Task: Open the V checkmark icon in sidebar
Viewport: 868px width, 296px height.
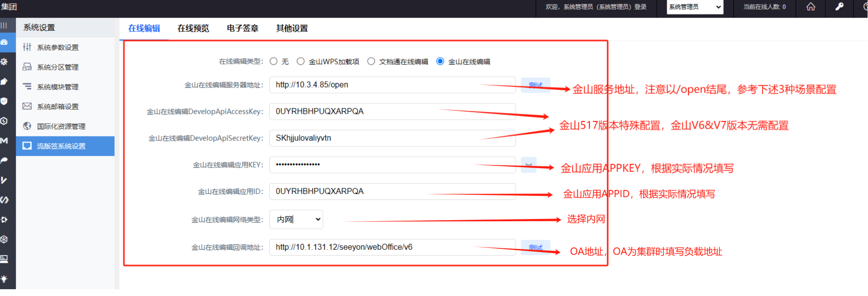Action: (4, 180)
